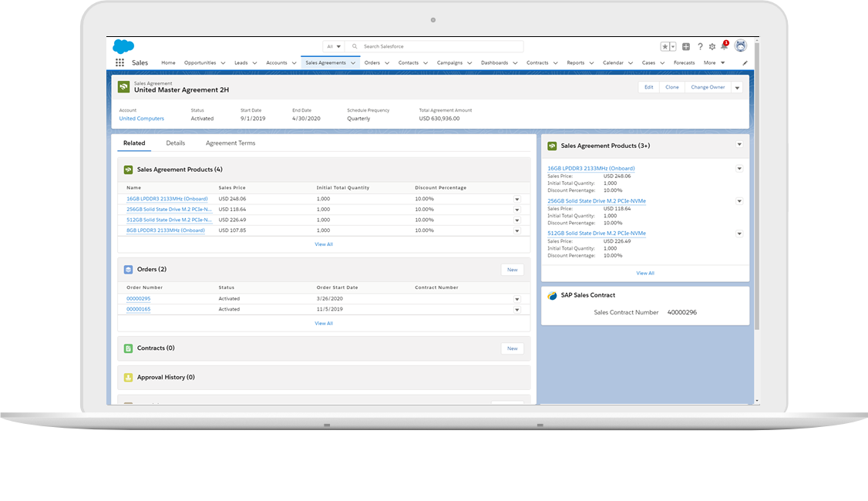Click the SAP Sales Contract icon

(552, 296)
